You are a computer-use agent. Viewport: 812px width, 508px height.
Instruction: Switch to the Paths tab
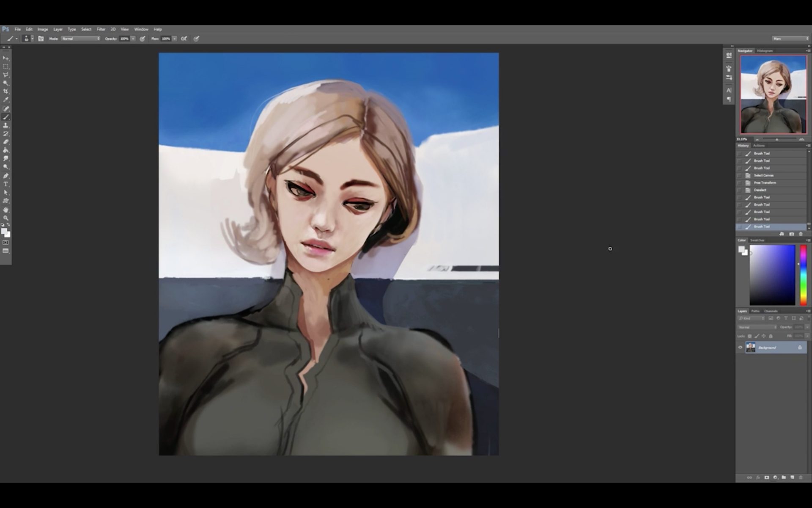click(755, 311)
